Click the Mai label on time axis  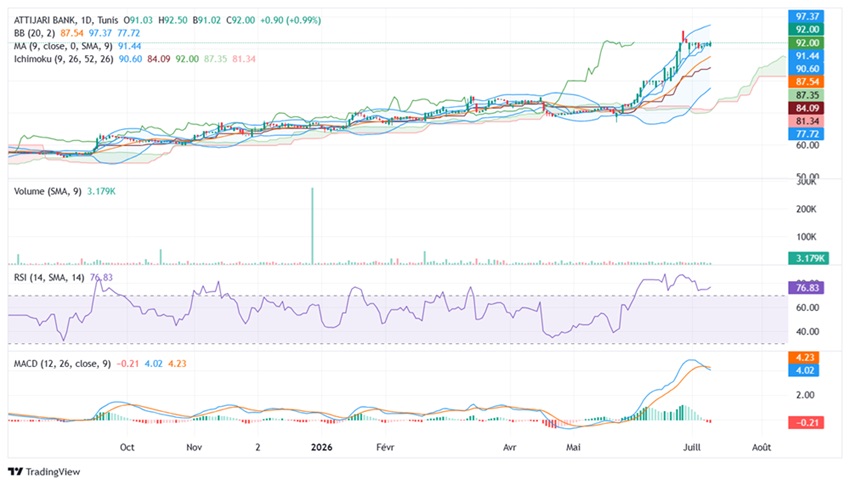pos(573,447)
